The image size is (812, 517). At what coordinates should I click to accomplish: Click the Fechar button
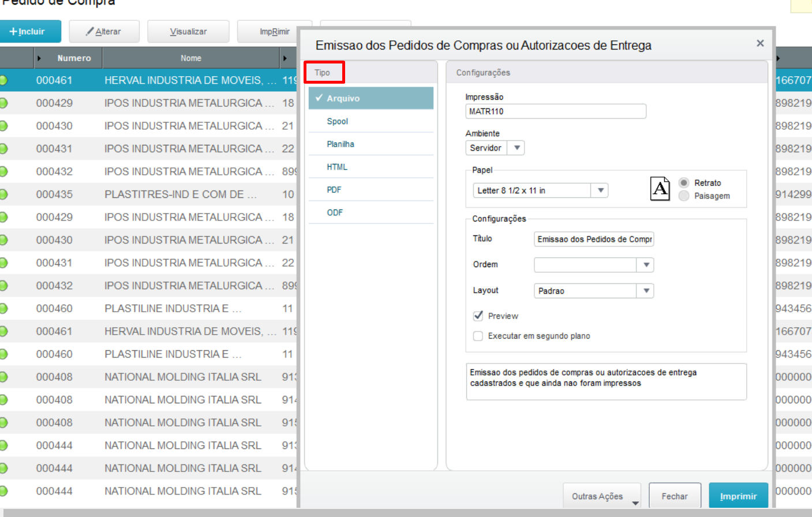click(x=675, y=496)
